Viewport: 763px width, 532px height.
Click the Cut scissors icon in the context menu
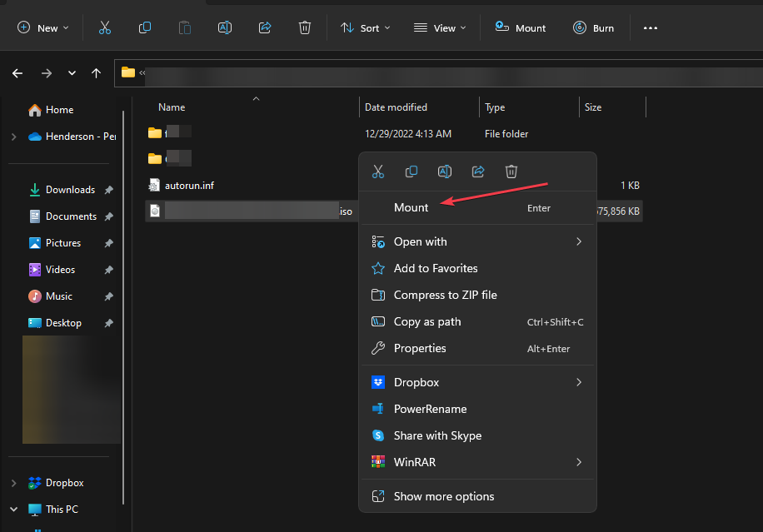(378, 172)
